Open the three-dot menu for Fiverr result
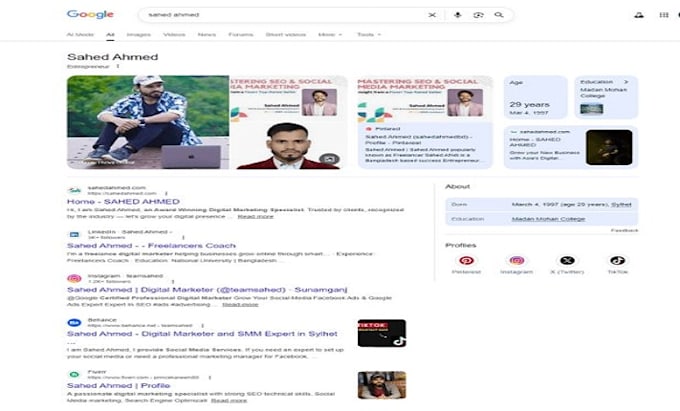Image resolution: width=680 pixels, height=411 pixels. pos(209,377)
